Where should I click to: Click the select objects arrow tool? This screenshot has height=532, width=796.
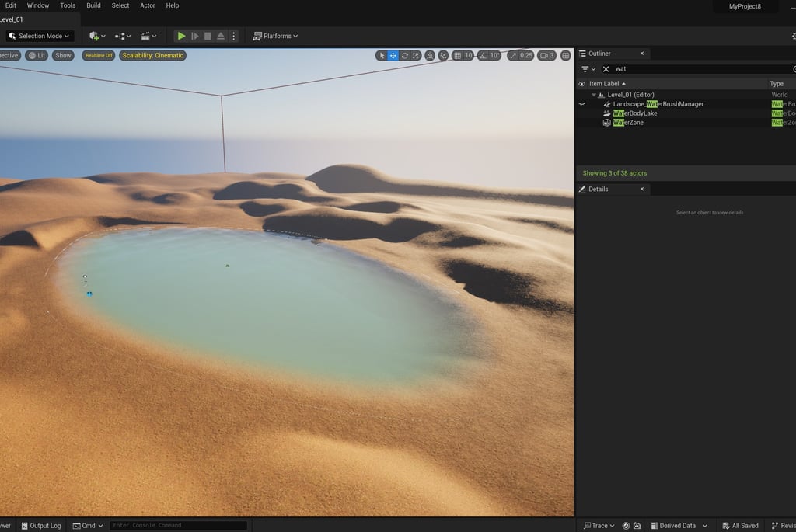[x=382, y=56]
